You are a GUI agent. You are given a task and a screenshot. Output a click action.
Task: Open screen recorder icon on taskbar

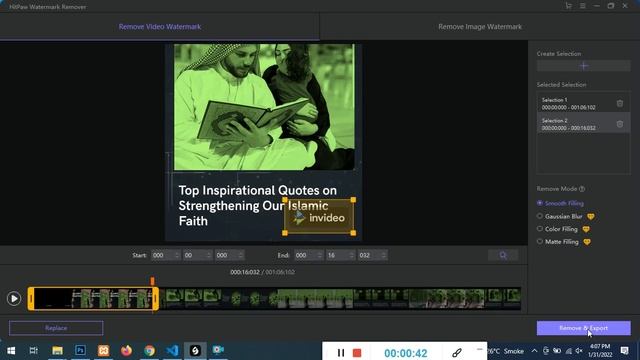click(218, 350)
